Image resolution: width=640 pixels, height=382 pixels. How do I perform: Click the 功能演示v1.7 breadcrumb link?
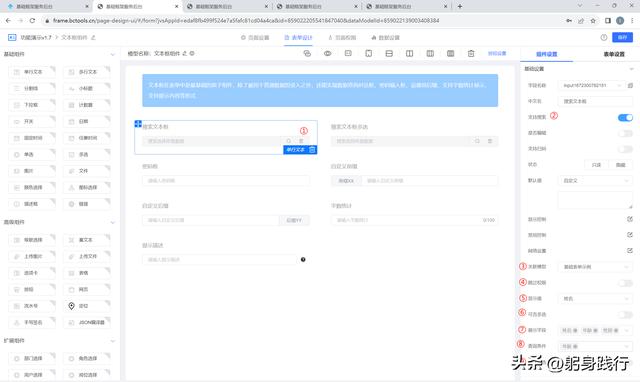[36, 38]
